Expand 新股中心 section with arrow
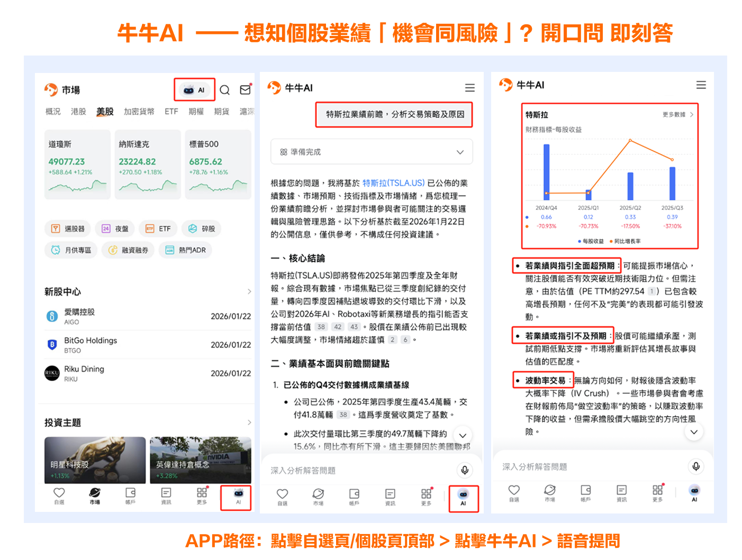The height and width of the screenshot is (560, 742). pos(249,291)
